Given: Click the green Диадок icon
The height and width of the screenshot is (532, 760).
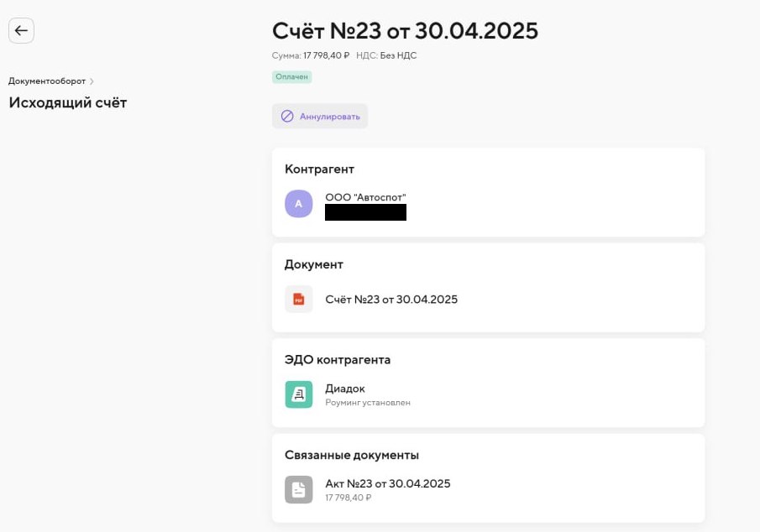Looking at the screenshot, I should click(x=298, y=394).
